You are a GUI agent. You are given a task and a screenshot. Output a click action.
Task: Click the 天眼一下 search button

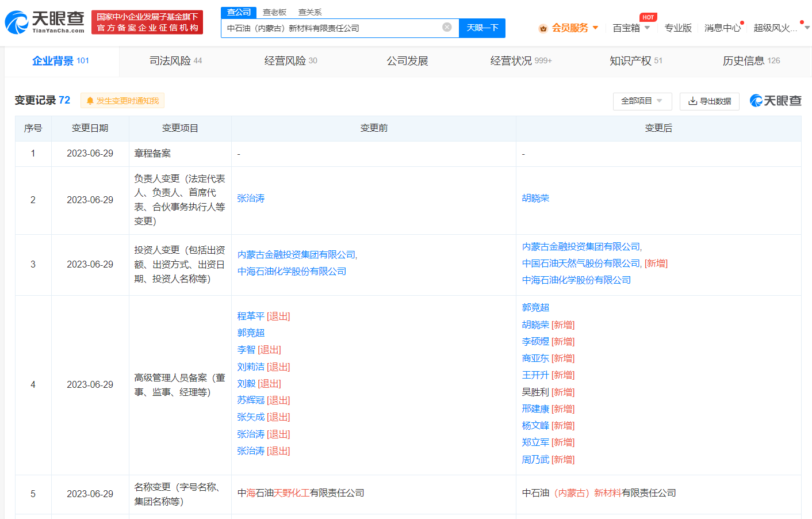click(x=482, y=28)
